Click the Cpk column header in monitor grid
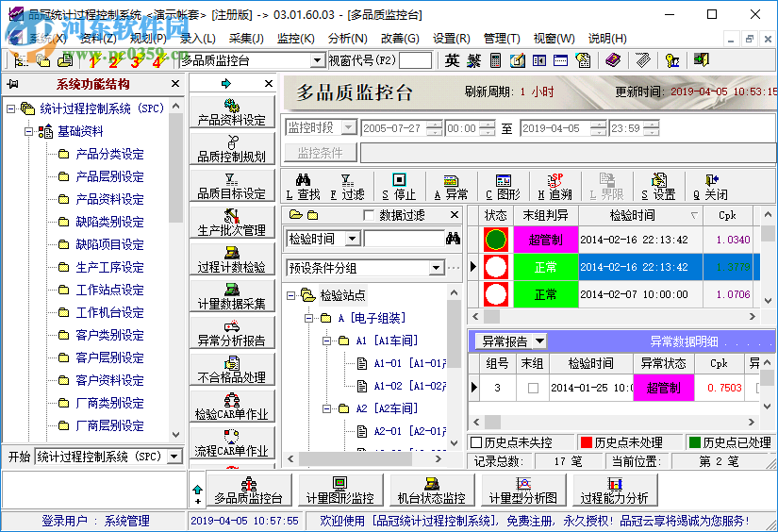778x532 pixels. click(727, 215)
